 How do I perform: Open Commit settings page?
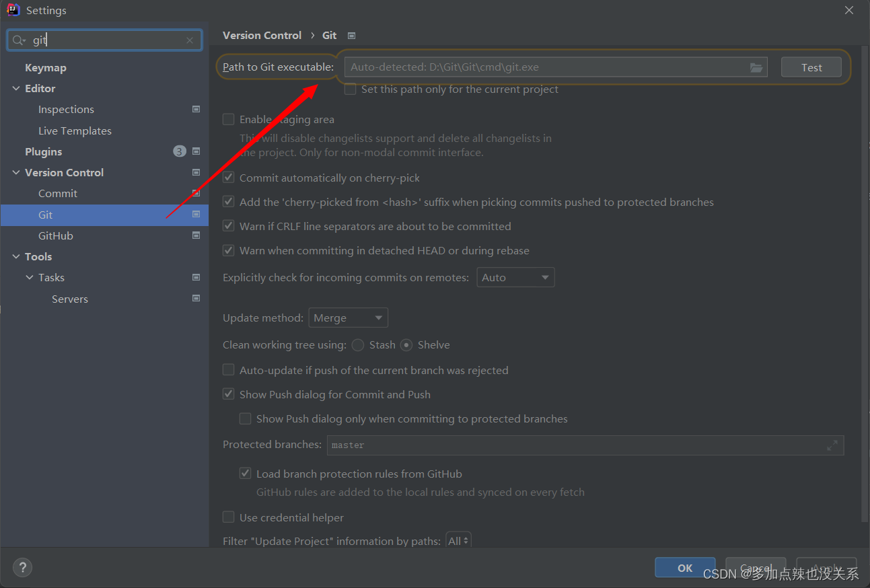pos(58,193)
